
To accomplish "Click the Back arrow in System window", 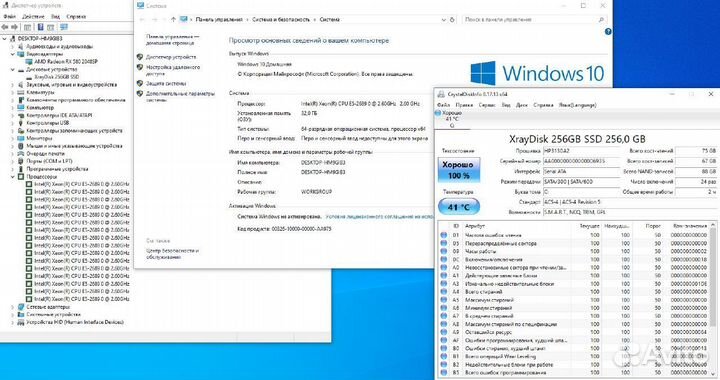I will coord(142,19).
